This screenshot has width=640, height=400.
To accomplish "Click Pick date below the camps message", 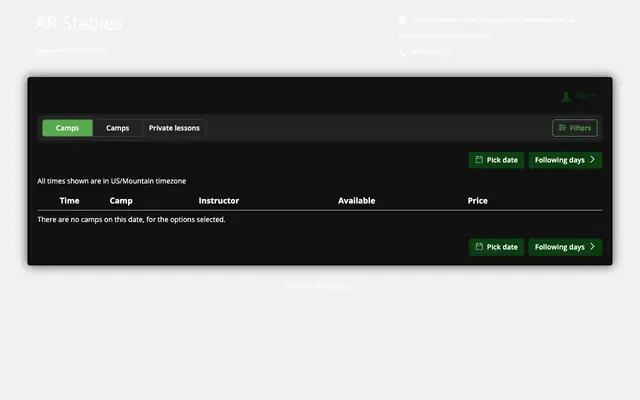I will [x=496, y=247].
